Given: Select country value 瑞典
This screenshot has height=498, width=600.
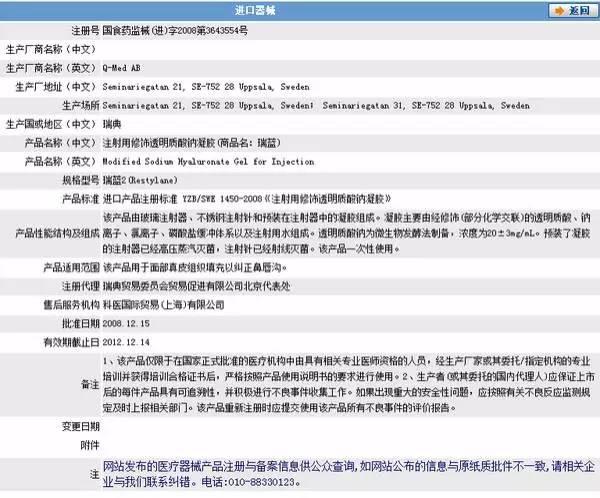Looking at the screenshot, I should click(112, 124).
